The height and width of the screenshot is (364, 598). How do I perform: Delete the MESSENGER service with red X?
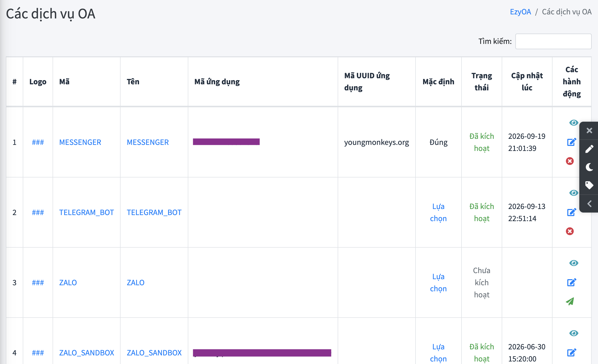[x=570, y=161]
